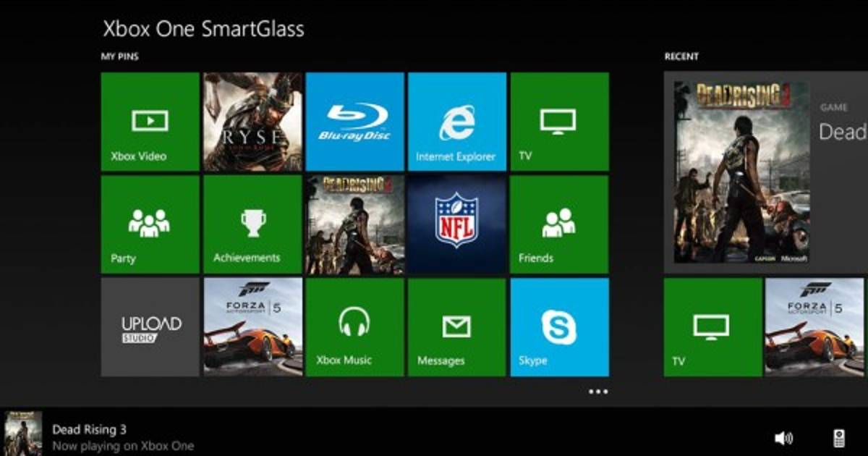
Task: Click Dead Rising 3 now playing thumbnail
Action: (x=23, y=433)
